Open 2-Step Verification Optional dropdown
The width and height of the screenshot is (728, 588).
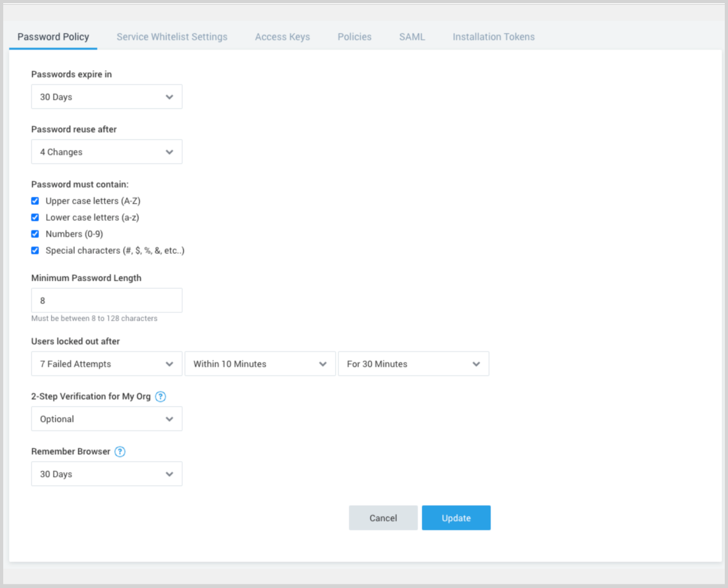pos(107,419)
